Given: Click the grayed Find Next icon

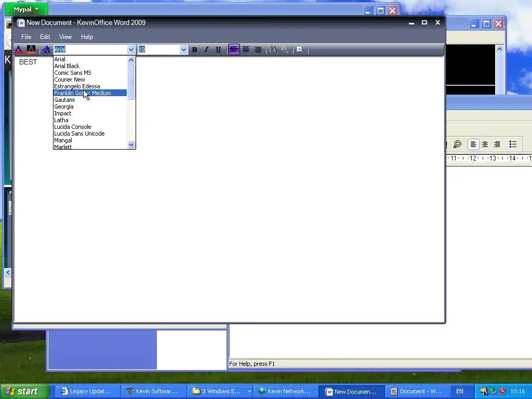Looking at the screenshot, I should tap(285, 49).
